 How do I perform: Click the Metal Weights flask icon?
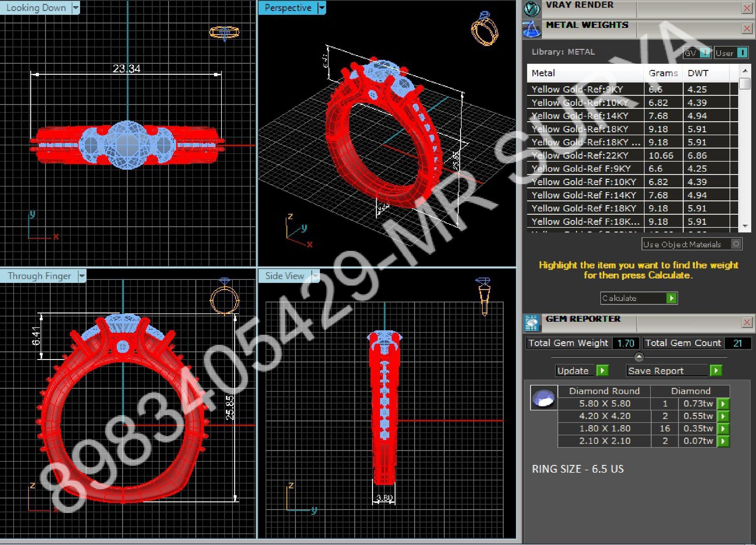point(532,29)
